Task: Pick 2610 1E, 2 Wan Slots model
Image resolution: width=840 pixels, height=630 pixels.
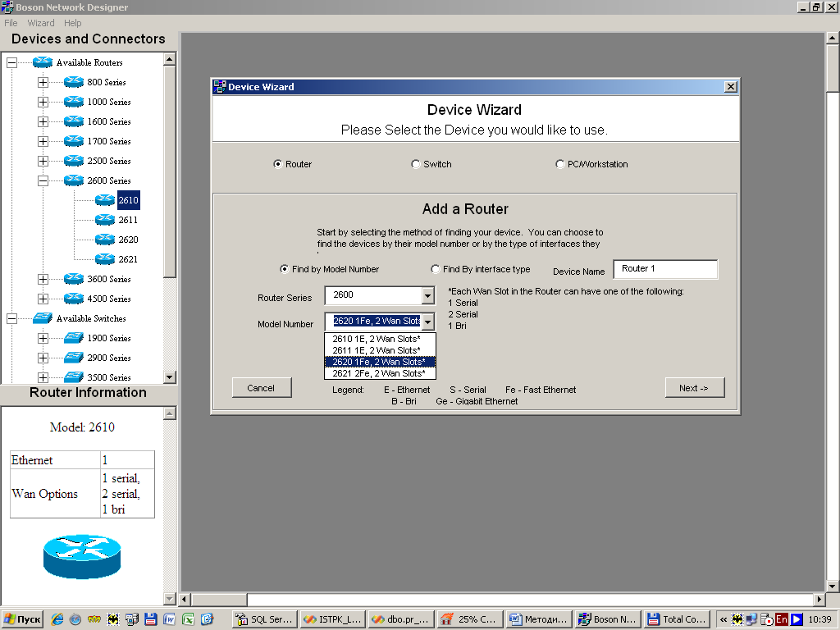Action: (x=380, y=339)
